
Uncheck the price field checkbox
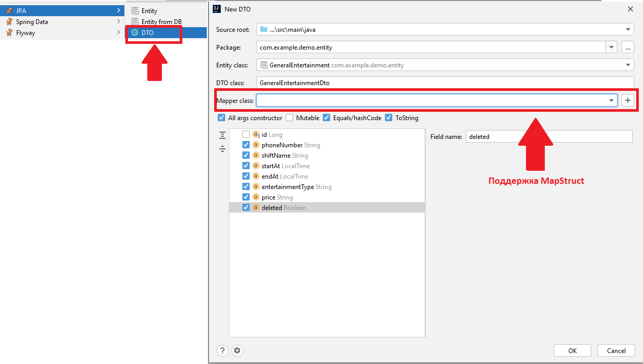point(246,197)
